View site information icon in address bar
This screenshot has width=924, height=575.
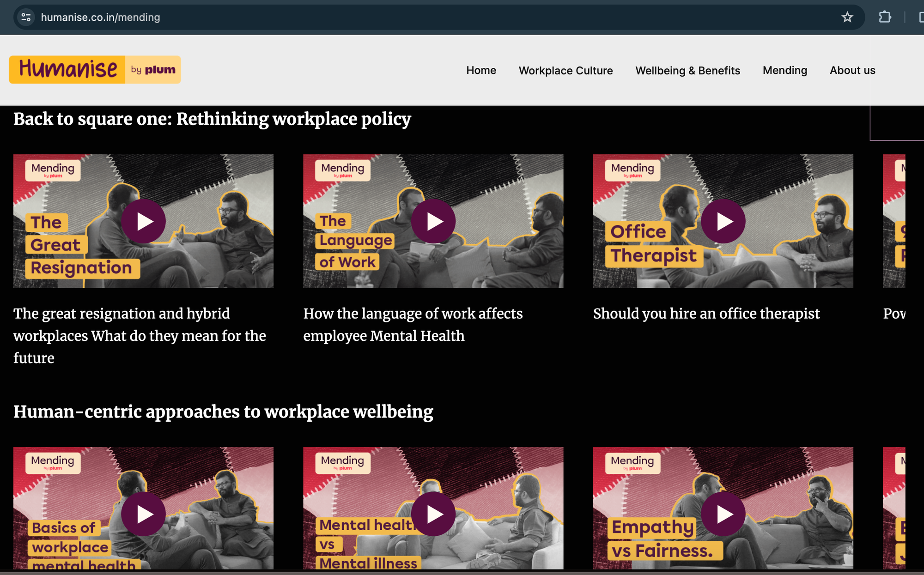pyautogui.click(x=26, y=18)
